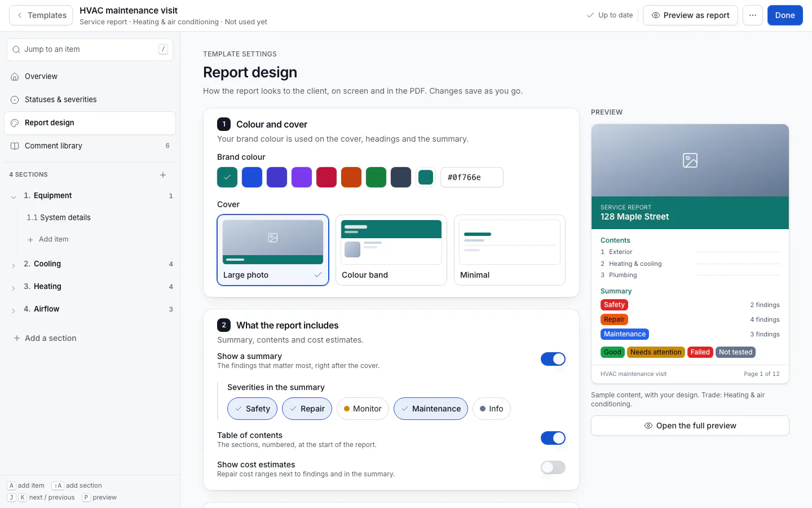The height and width of the screenshot is (508, 812).
Task: Deselect the Maintenance severity chip
Action: 431,409
